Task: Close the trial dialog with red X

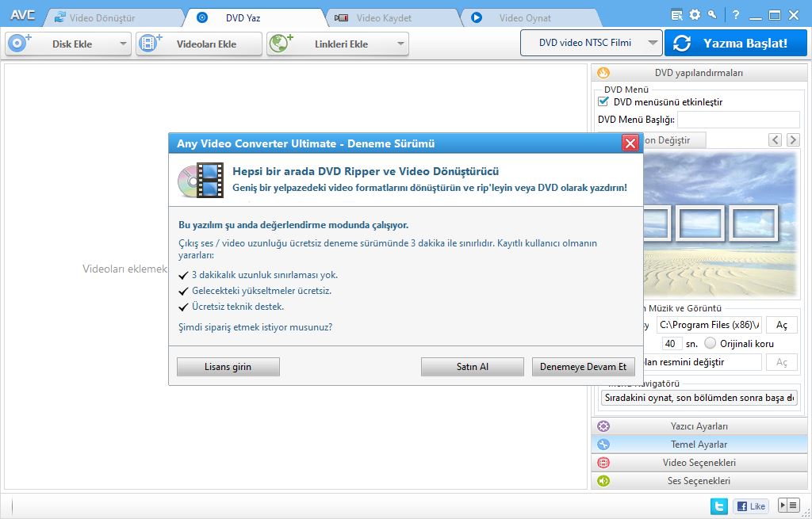Action: (x=630, y=143)
